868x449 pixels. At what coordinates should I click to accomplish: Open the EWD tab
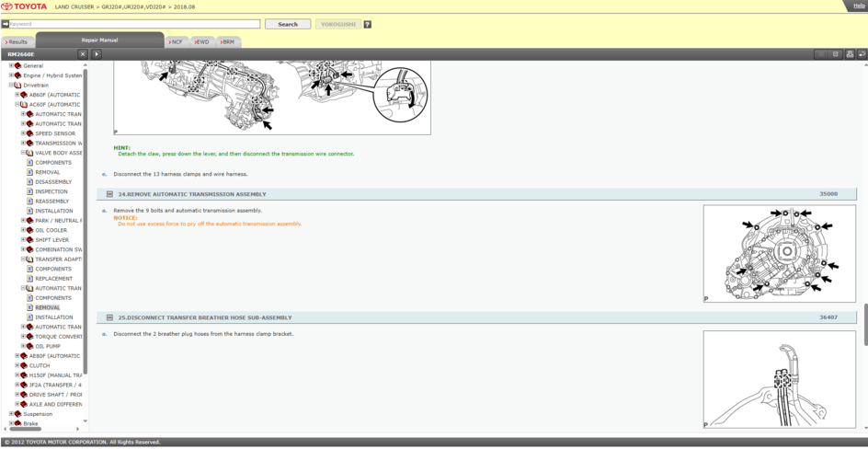pyautogui.click(x=201, y=41)
